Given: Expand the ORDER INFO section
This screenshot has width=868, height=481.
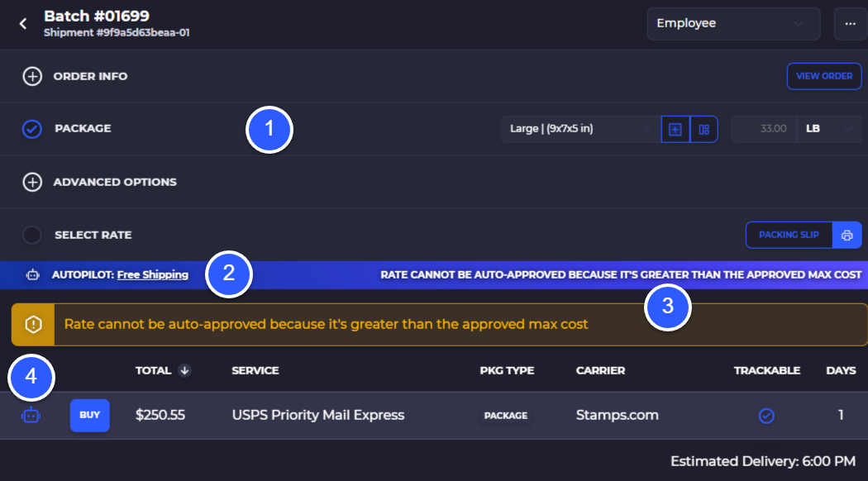Looking at the screenshot, I should (33, 76).
